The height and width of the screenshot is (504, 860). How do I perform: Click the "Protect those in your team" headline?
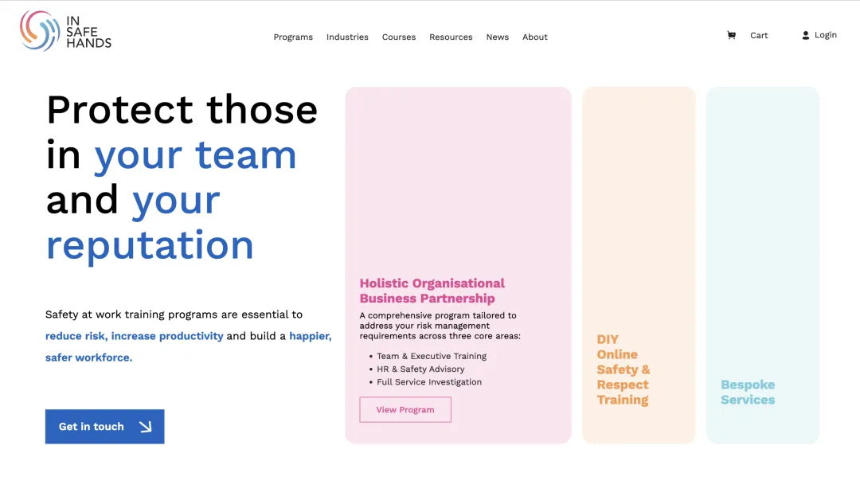(182, 131)
